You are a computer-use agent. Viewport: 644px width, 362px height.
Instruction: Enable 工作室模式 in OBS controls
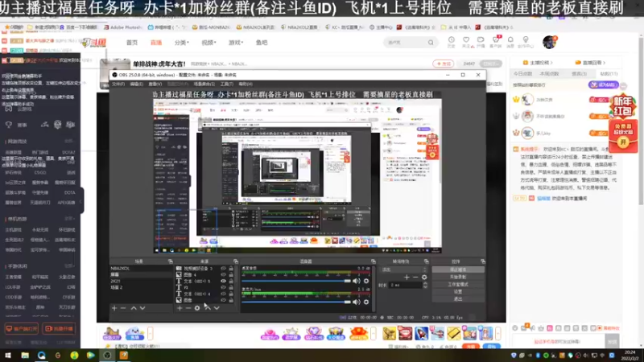458,285
